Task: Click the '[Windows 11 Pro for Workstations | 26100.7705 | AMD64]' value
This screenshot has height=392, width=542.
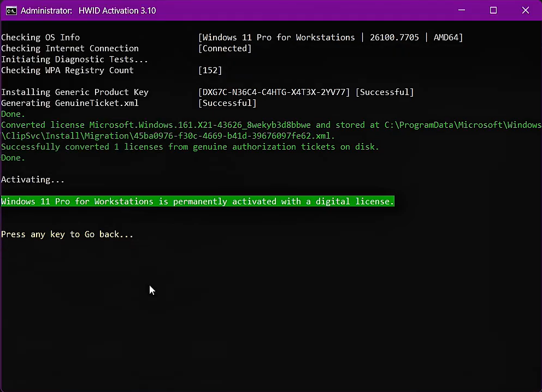Action: click(x=331, y=37)
